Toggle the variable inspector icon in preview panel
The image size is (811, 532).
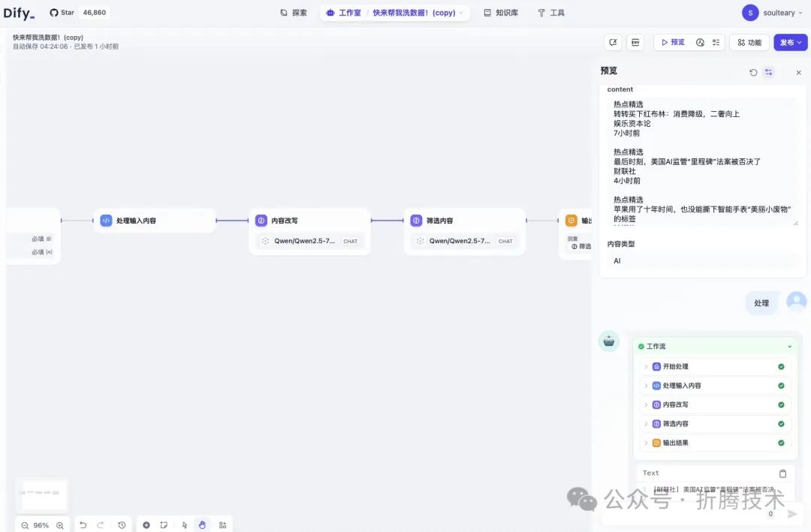768,72
